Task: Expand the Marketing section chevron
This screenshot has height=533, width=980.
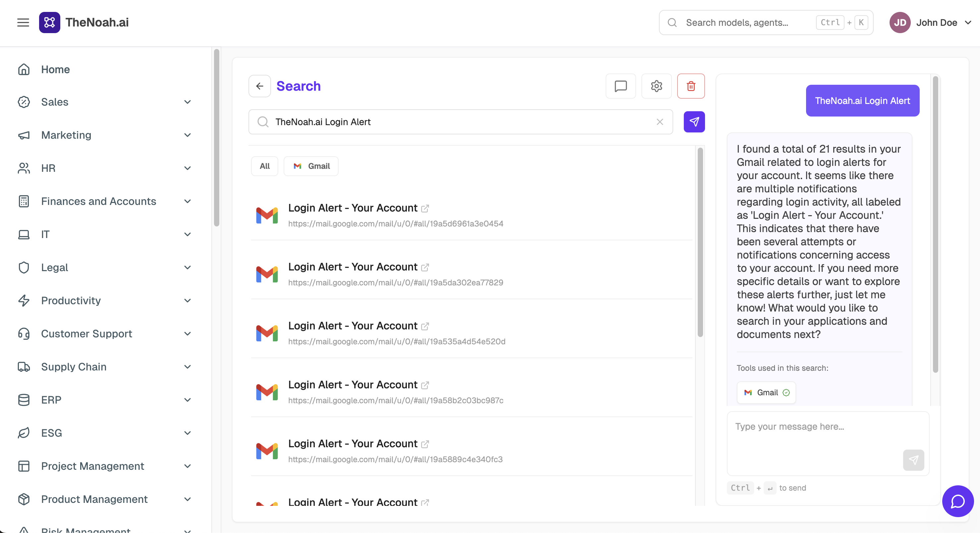Action: [x=188, y=135]
